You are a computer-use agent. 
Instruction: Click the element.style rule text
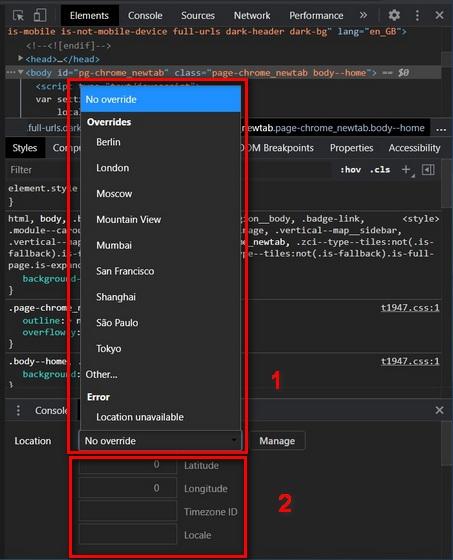click(43, 189)
